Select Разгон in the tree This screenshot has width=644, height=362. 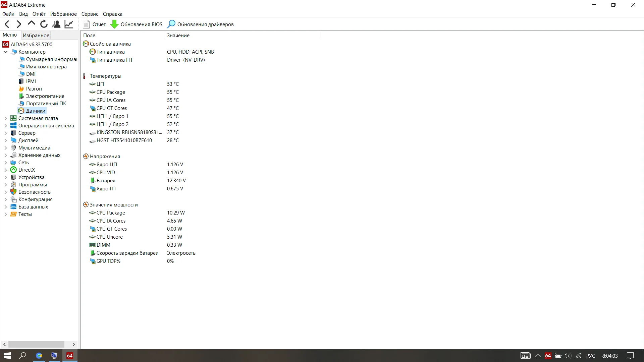(34, 89)
